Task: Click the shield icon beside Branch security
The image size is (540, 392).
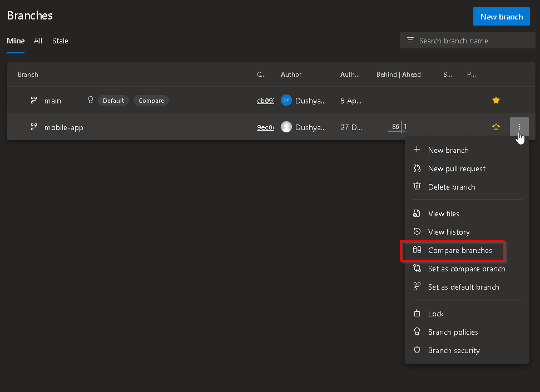Action: coord(417,350)
